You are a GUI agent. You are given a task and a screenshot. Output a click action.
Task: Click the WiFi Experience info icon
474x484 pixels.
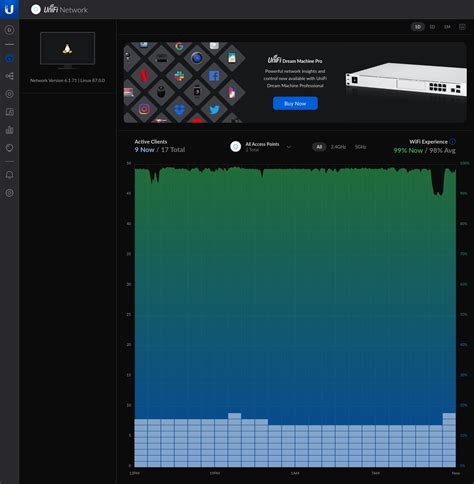click(x=452, y=142)
